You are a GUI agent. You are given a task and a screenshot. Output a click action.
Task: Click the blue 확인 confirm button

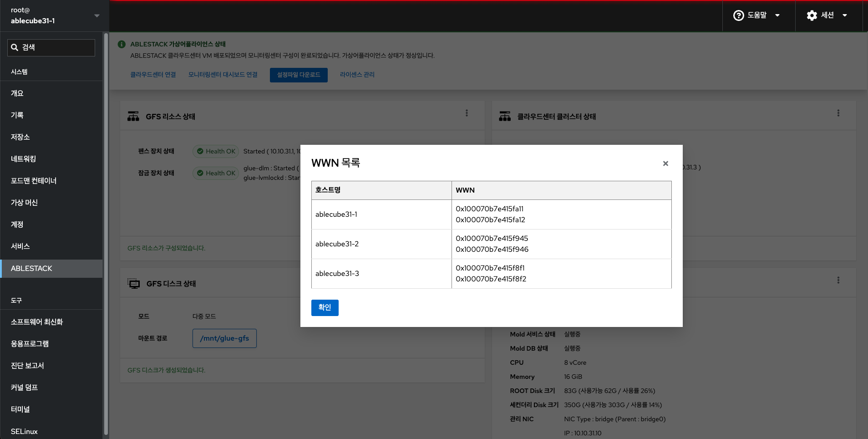pyautogui.click(x=325, y=307)
